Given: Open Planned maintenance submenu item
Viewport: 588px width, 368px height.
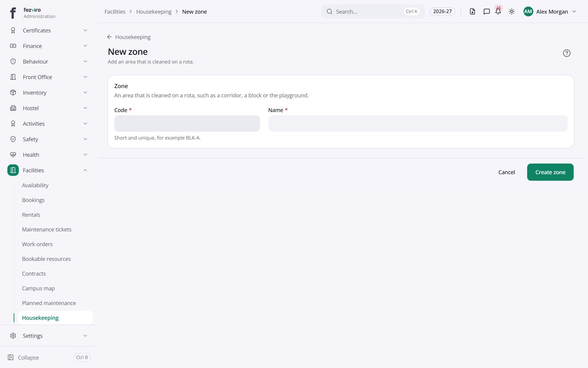Looking at the screenshot, I should click(x=49, y=303).
